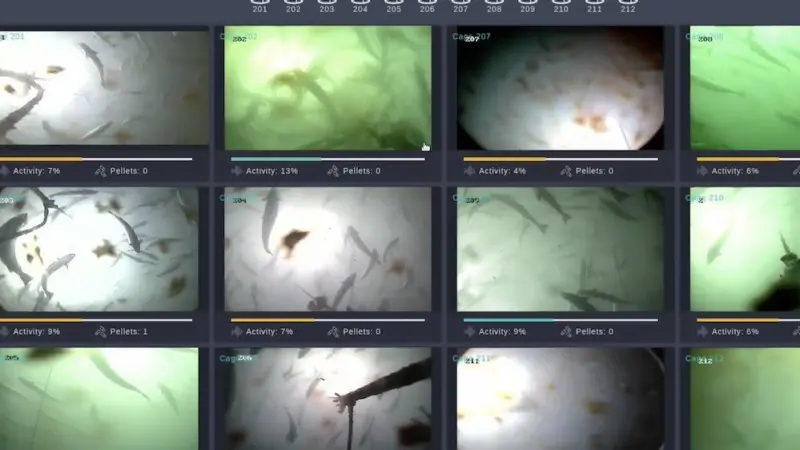
Task: Open the green cage 202 camera feed
Action: tap(328, 88)
